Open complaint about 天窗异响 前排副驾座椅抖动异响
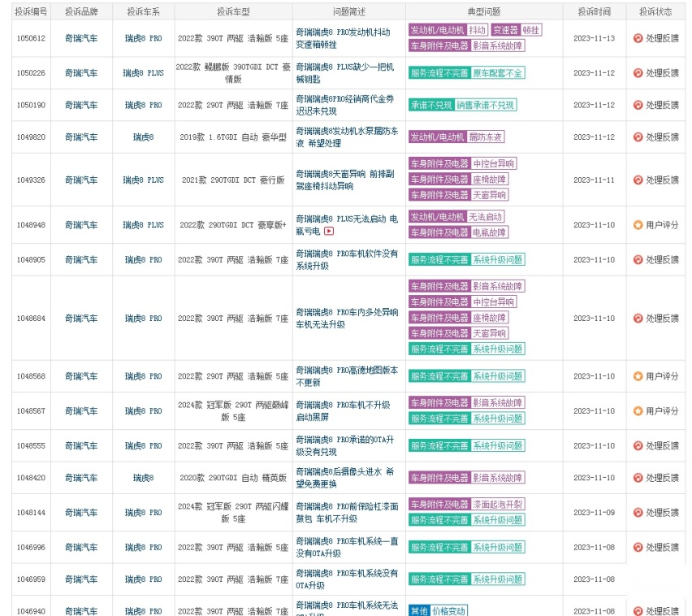 344,180
